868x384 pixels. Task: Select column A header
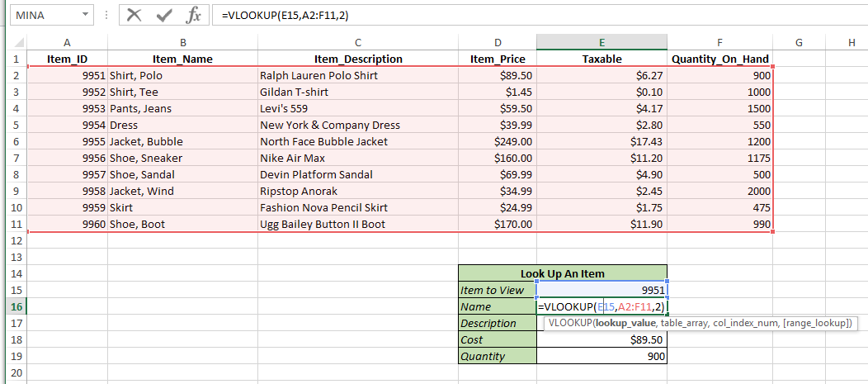[67, 43]
